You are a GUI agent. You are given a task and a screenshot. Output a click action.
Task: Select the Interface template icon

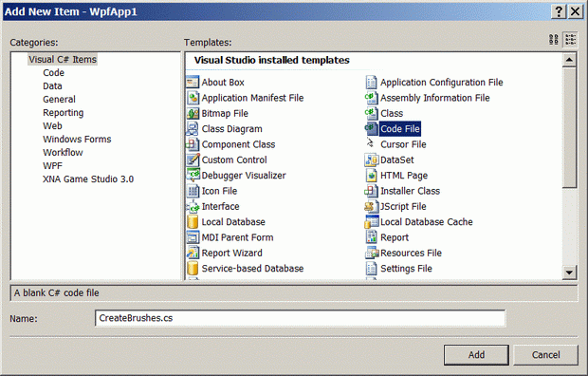pos(193,206)
